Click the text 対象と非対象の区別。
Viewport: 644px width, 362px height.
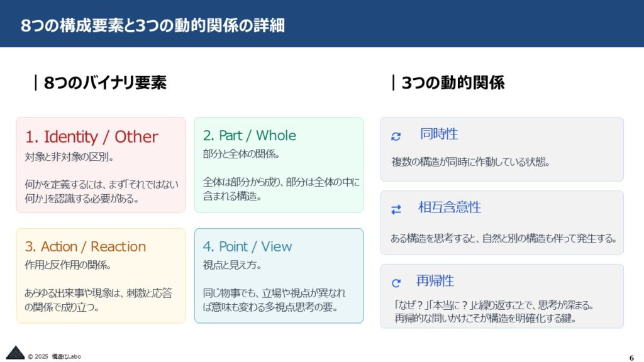coord(69,156)
